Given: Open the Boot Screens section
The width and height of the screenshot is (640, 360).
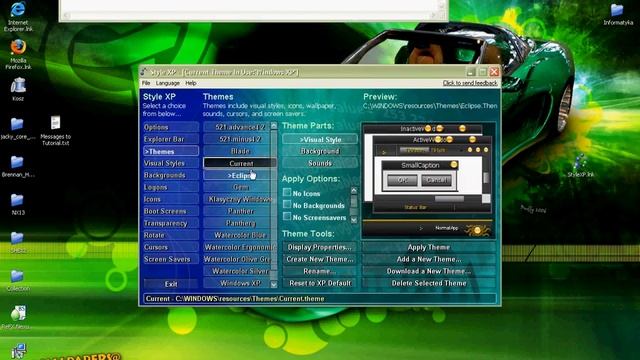Looking at the screenshot, I should click(171, 211).
